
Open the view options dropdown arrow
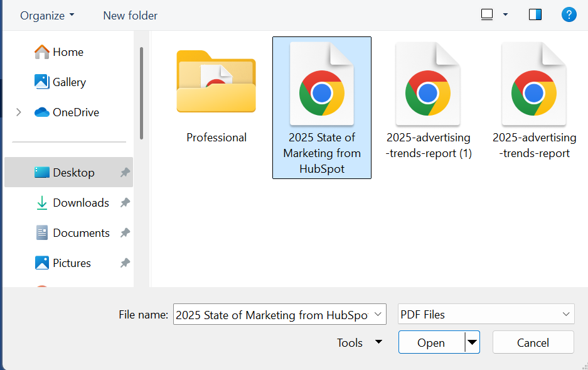(505, 14)
